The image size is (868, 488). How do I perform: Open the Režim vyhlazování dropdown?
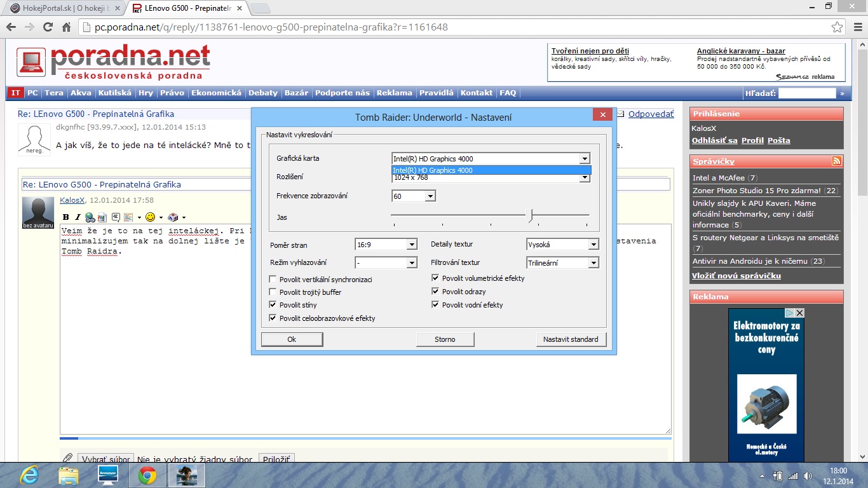coord(412,262)
